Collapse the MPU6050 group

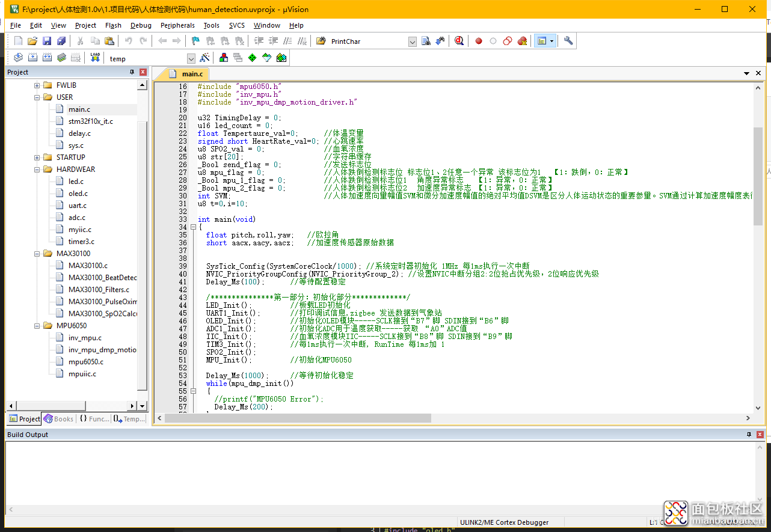tap(37, 326)
